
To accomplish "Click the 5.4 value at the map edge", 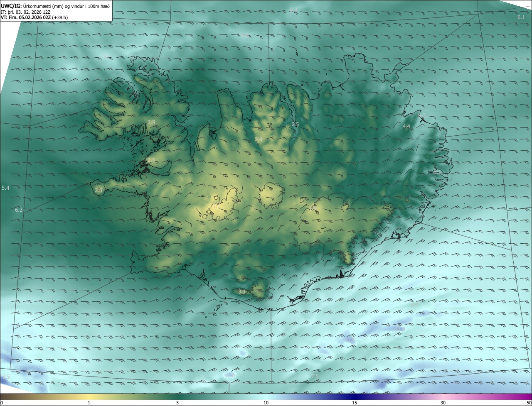I will pyautogui.click(x=5, y=188).
